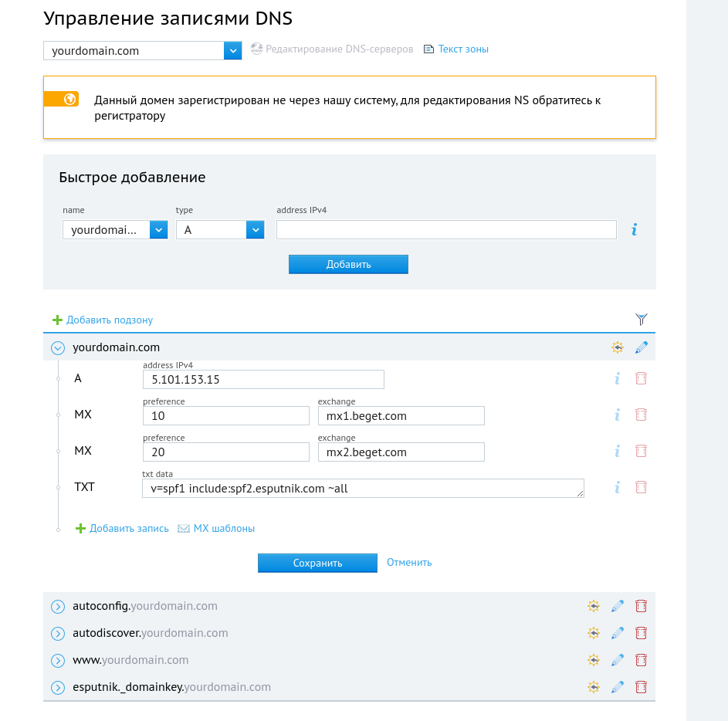
Task: Expand the autodiscover subdomain records
Action: point(57,634)
